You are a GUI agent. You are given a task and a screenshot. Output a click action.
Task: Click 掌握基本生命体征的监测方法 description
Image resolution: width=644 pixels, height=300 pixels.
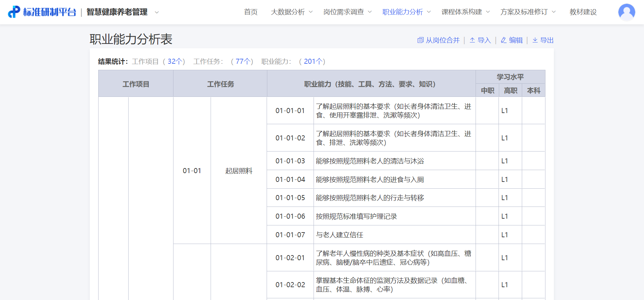click(395, 285)
